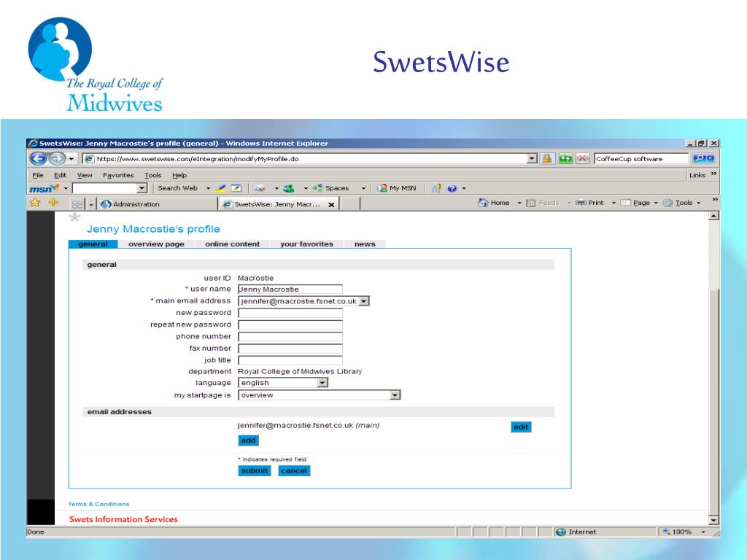Open the my startpage dropdown

(395, 394)
